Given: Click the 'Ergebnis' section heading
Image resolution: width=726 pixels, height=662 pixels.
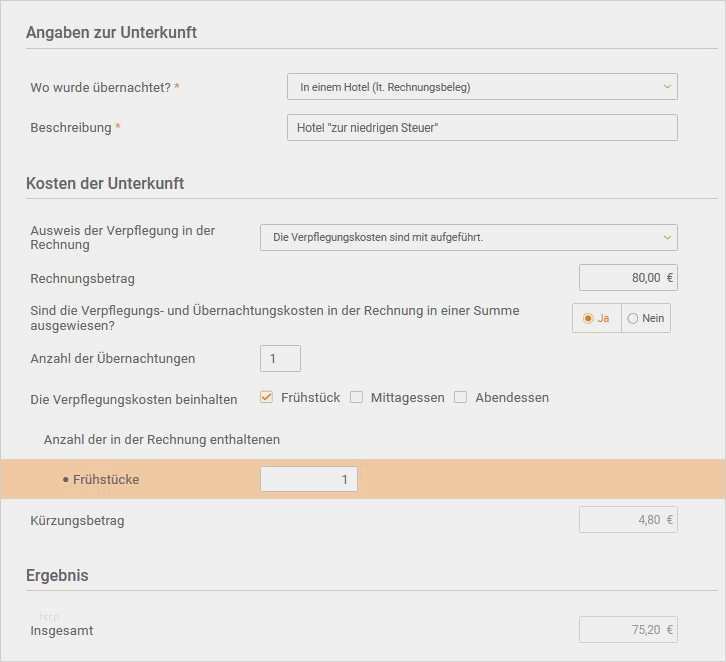Looking at the screenshot, I should tap(57, 575).
